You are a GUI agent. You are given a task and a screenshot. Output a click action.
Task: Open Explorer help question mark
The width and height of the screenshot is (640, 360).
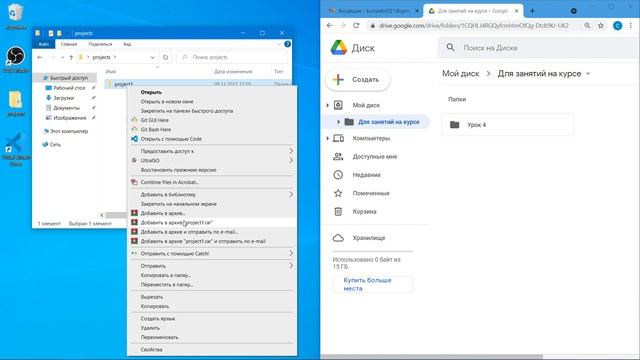click(x=287, y=44)
